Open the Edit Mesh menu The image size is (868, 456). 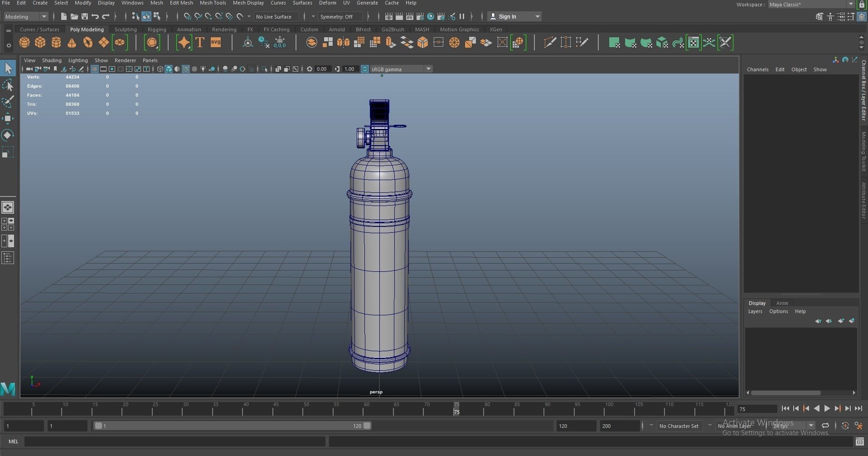[x=181, y=3]
